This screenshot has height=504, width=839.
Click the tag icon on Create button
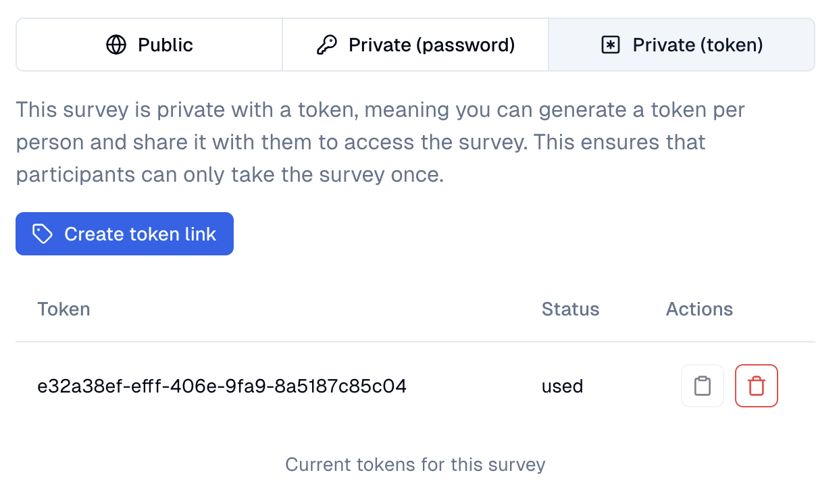click(43, 234)
